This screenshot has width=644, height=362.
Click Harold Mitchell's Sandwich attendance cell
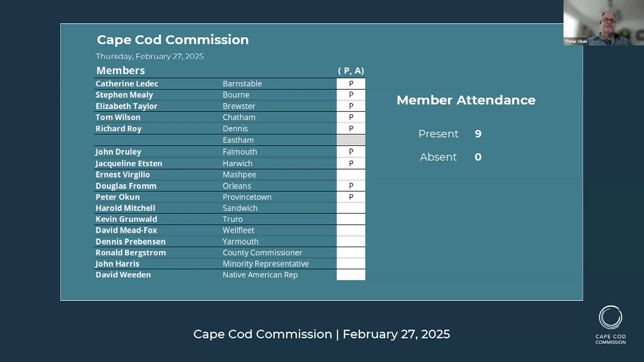pos(351,208)
